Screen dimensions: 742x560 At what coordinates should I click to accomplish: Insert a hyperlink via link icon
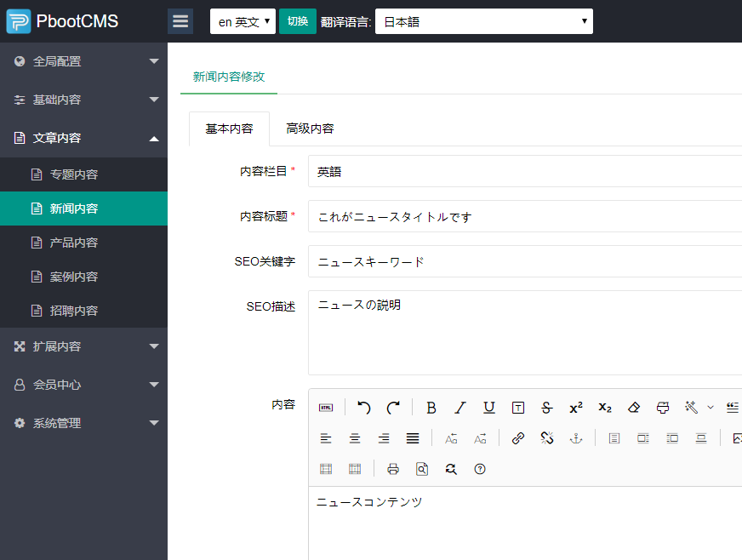tap(517, 438)
